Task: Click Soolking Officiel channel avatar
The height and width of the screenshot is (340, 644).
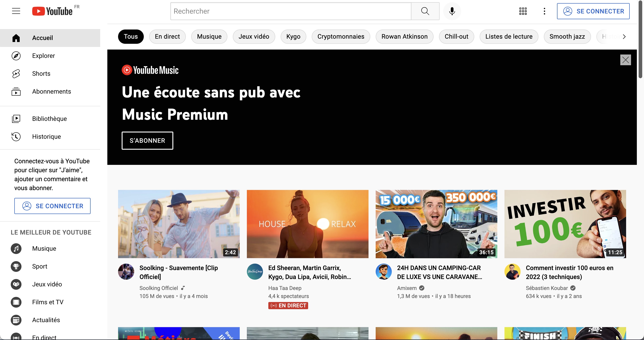Action: tap(126, 272)
